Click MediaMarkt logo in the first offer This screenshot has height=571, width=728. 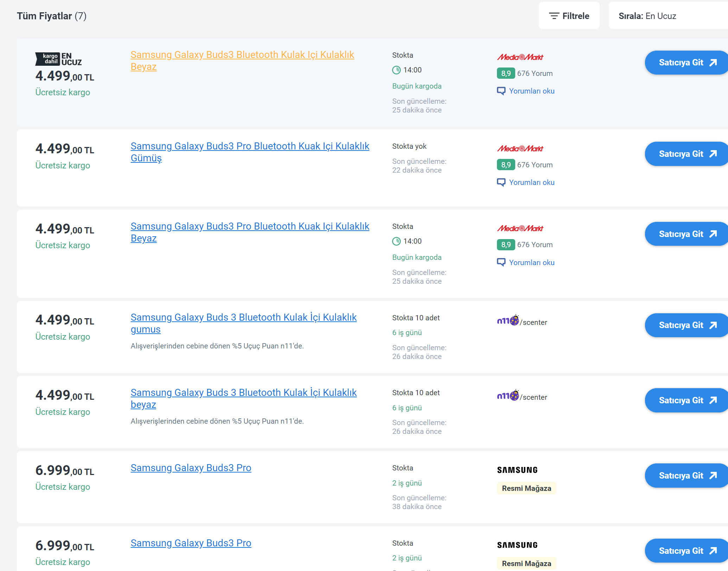point(520,57)
